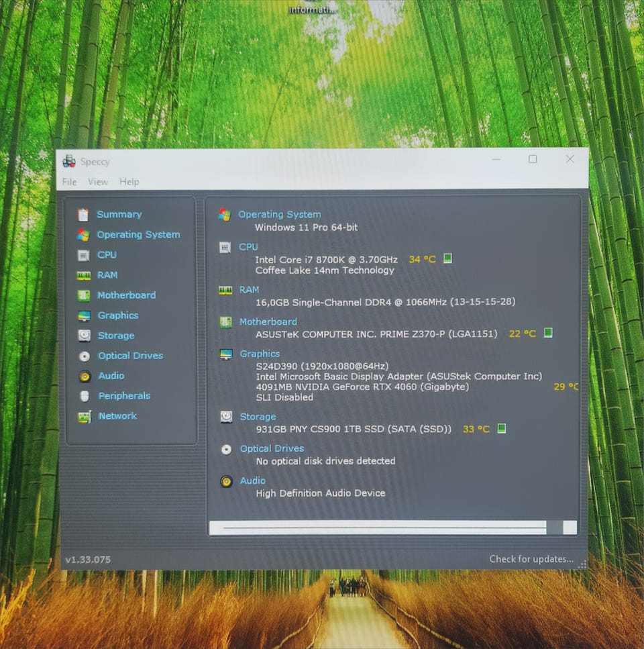Click the Motherboard section heading in summary
This screenshot has width=644, height=649.
(x=268, y=321)
